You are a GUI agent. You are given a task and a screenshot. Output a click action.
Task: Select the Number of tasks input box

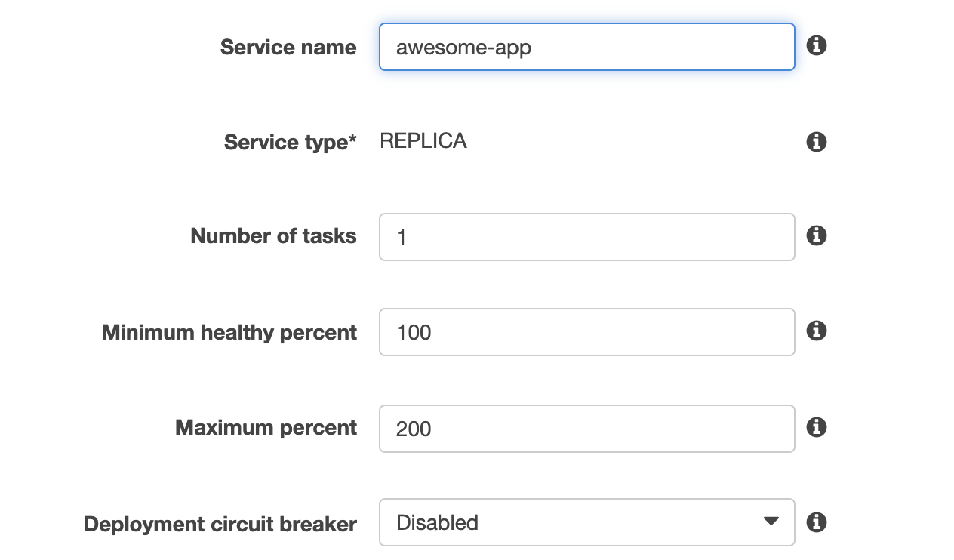(x=587, y=236)
